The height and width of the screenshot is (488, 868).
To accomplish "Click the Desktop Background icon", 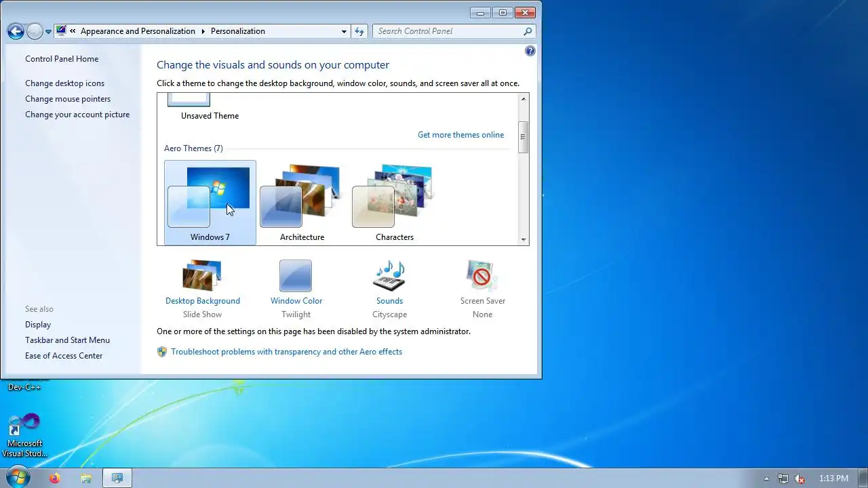I will click(x=202, y=275).
